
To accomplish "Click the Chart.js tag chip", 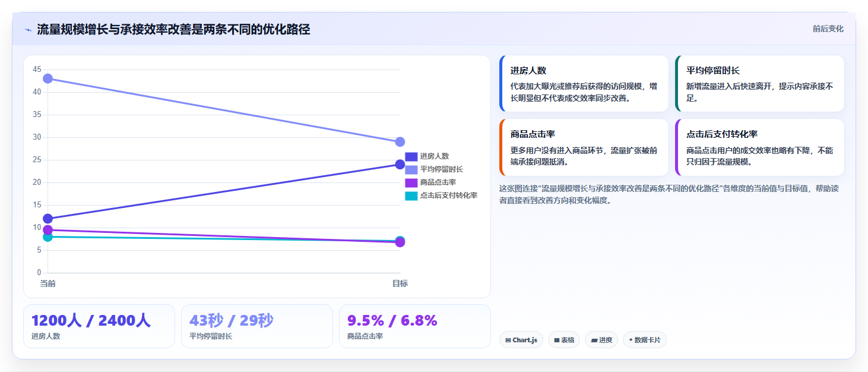I will tap(521, 340).
